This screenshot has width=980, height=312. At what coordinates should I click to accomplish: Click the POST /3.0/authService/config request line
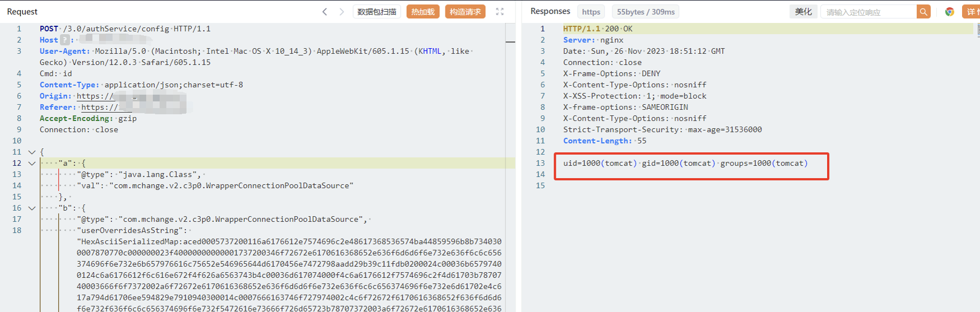(x=125, y=29)
